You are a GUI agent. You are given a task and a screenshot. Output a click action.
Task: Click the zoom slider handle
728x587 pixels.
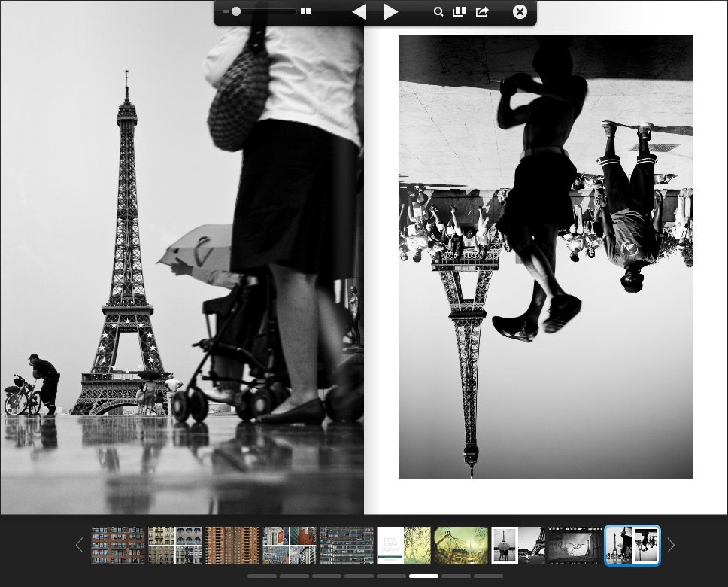click(x=236, y=12)
